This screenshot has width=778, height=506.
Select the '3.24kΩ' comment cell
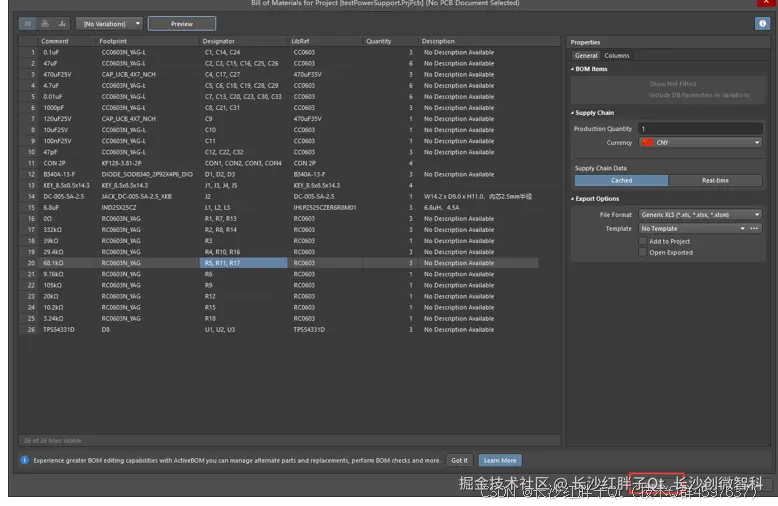click(67, 318)
